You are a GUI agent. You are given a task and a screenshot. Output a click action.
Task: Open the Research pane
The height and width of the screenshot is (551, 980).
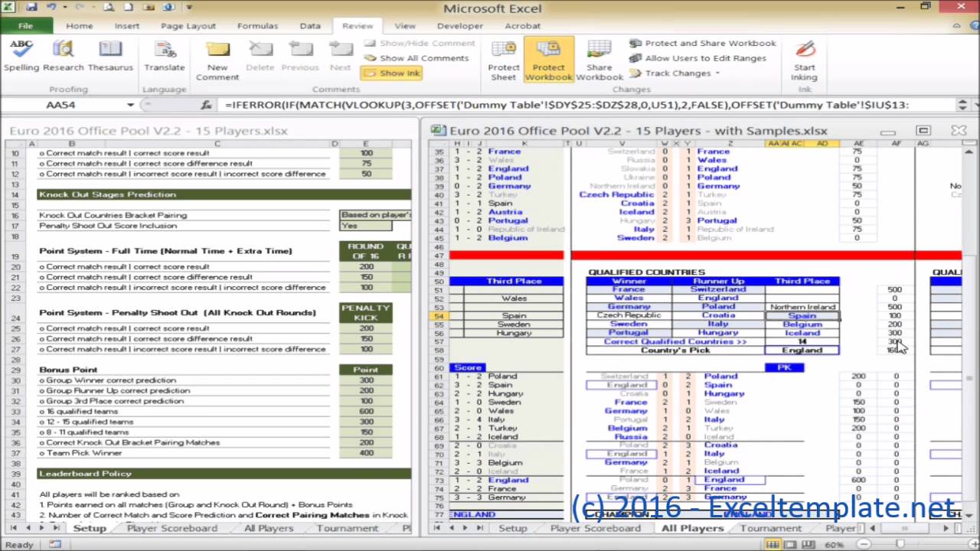[64, 56]
